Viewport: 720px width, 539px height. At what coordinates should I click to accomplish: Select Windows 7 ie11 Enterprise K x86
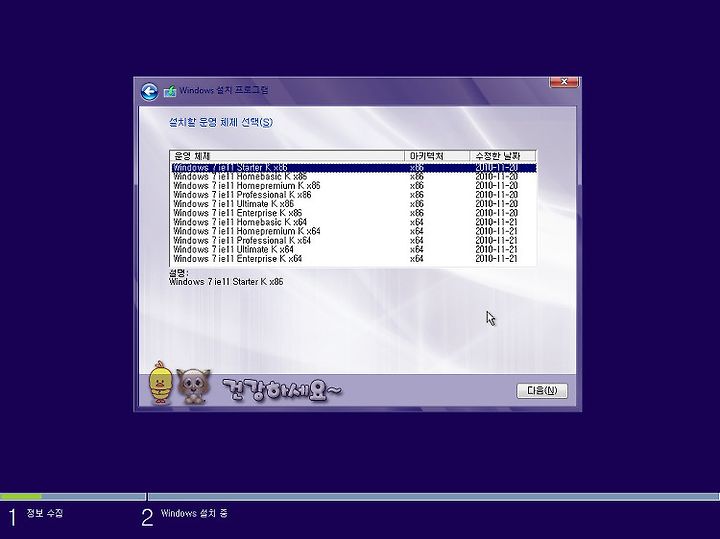(x=354, y=213)
